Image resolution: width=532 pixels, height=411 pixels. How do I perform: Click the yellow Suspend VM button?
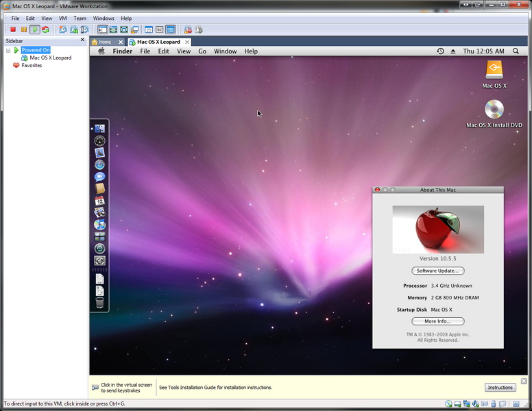24,29
